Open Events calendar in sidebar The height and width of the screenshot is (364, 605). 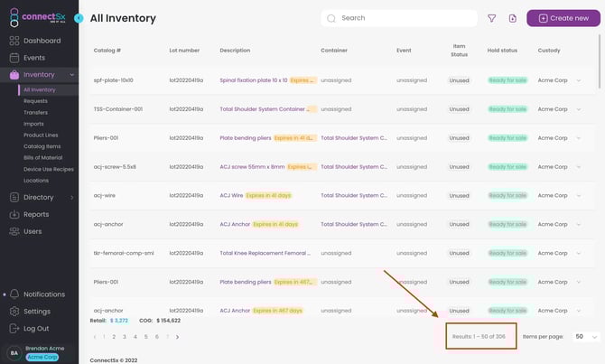(x=33, y=58)
